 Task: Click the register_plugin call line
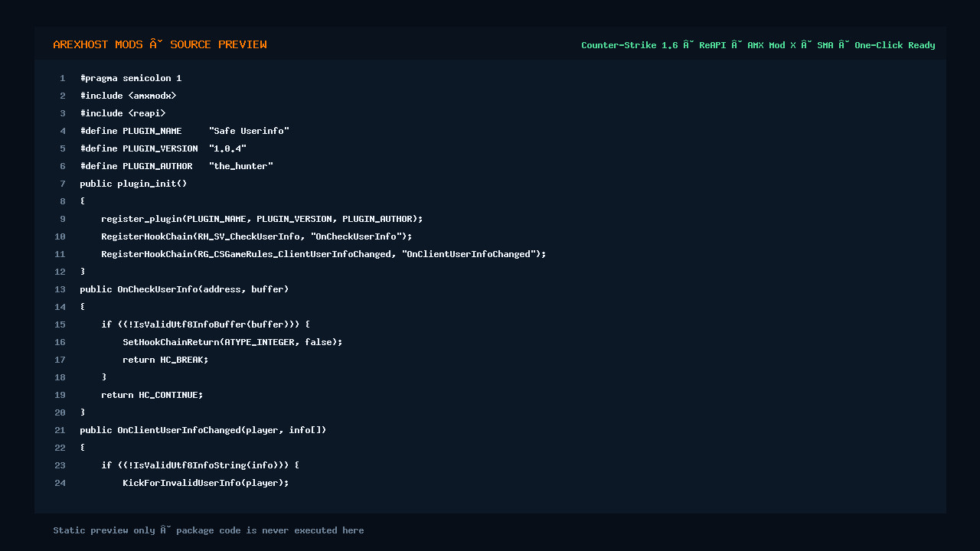tap(262, 219)
